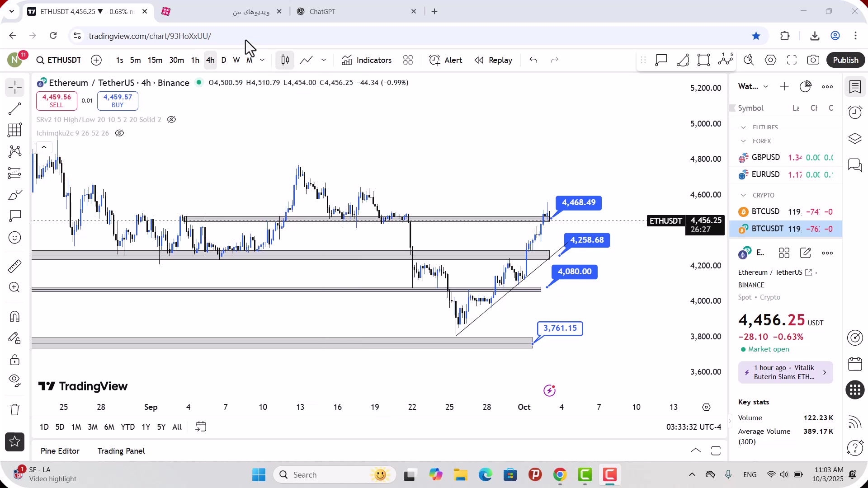Open the Pine Editor tab
868x488 pixels.
[x=60, y=451]
